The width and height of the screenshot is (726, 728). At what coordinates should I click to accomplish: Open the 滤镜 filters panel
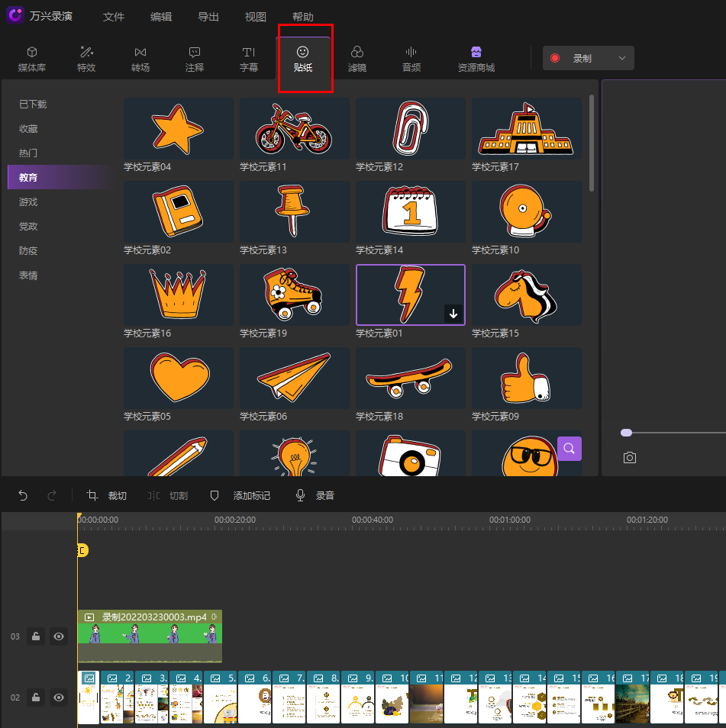point(357,59)
